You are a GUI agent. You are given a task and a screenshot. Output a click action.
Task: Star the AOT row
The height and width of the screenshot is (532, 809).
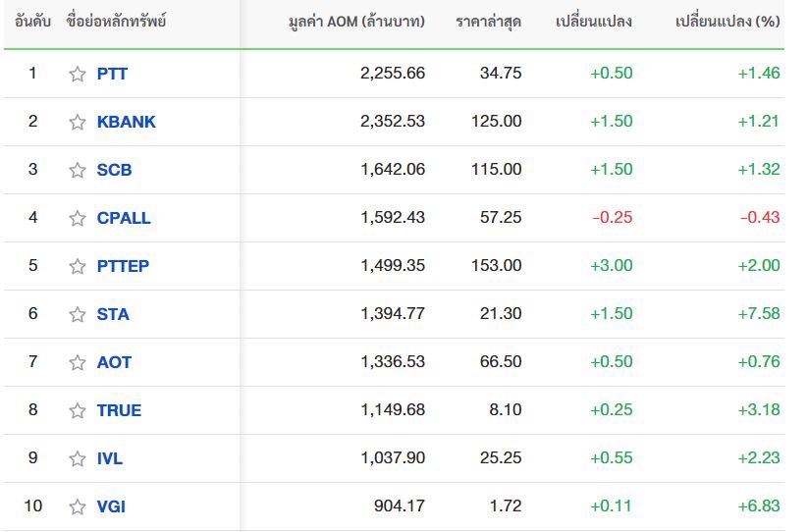coord(78,362)
